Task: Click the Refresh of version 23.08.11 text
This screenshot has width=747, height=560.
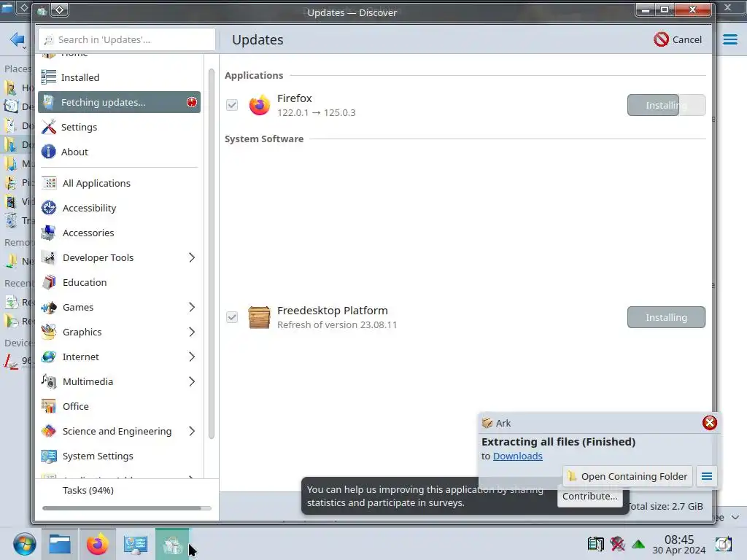Action: [x=337, y=324]
